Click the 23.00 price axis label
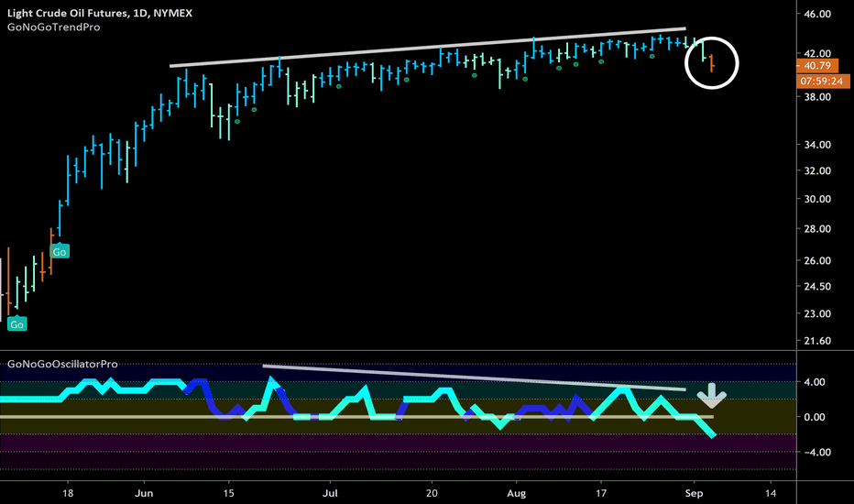The width and height of the screenshot is (854, 504). click(x=817, y=313)
